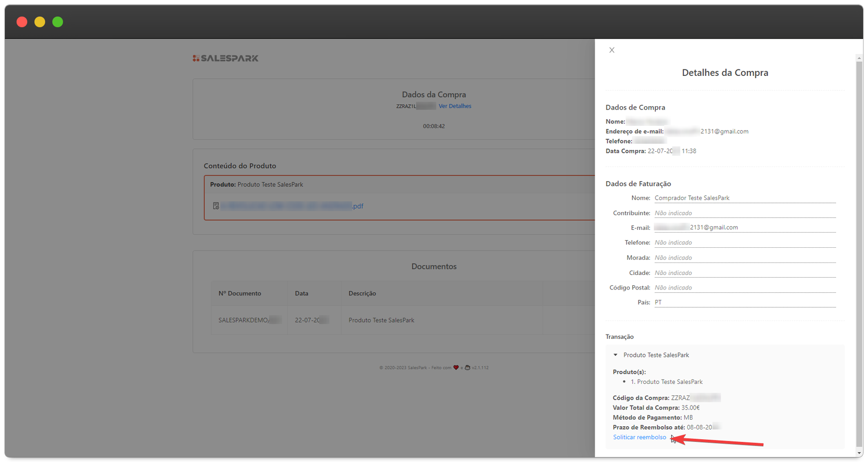Viewport: 868px width, 462px height.
Task: Click the yellow minimize window button
Action: [x=40, y=22]
